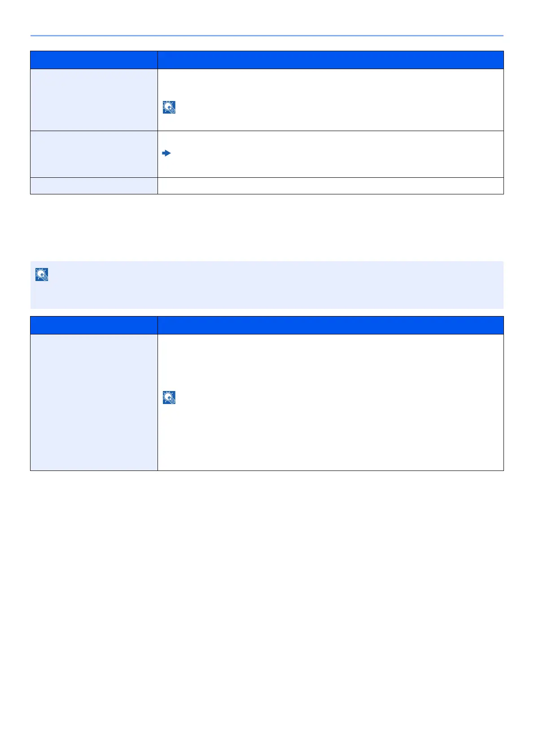Viewport: 534px width, 756px height.
Task: Click the first table's middle-row shaded left cell
Action: click(94, 154)
